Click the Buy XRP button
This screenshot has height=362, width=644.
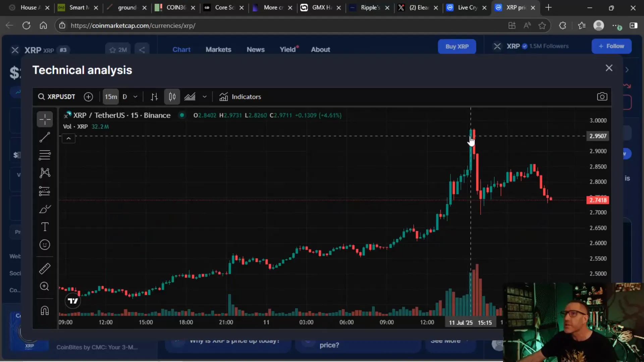(x=457, y=47)
